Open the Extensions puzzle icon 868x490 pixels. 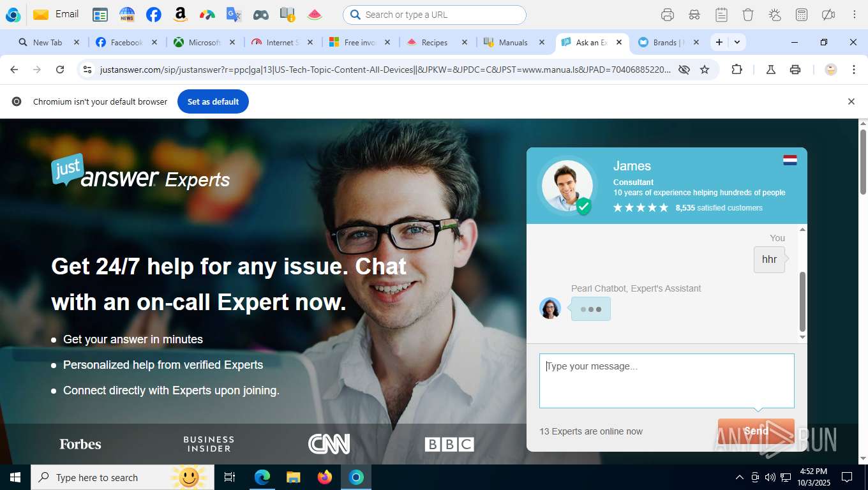[x=737, y=70]
